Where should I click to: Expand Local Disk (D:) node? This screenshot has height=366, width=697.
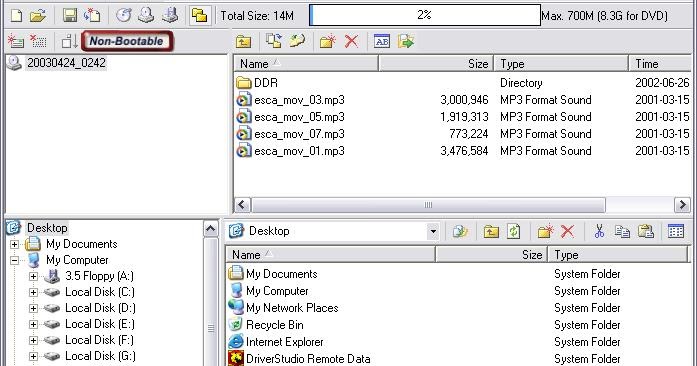click(x=33, y=308)
